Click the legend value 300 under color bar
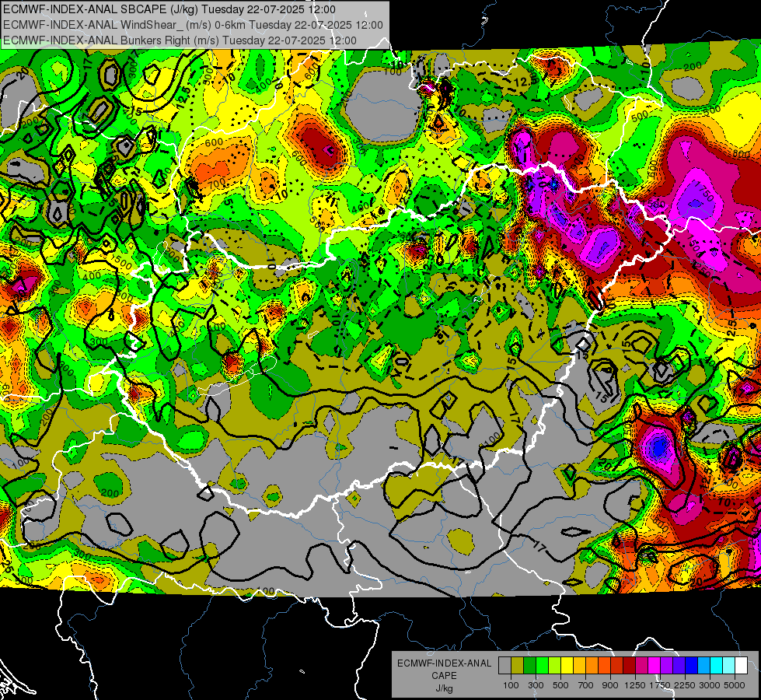The height and width of the screenshot is (700, 761). click(536, 685)
